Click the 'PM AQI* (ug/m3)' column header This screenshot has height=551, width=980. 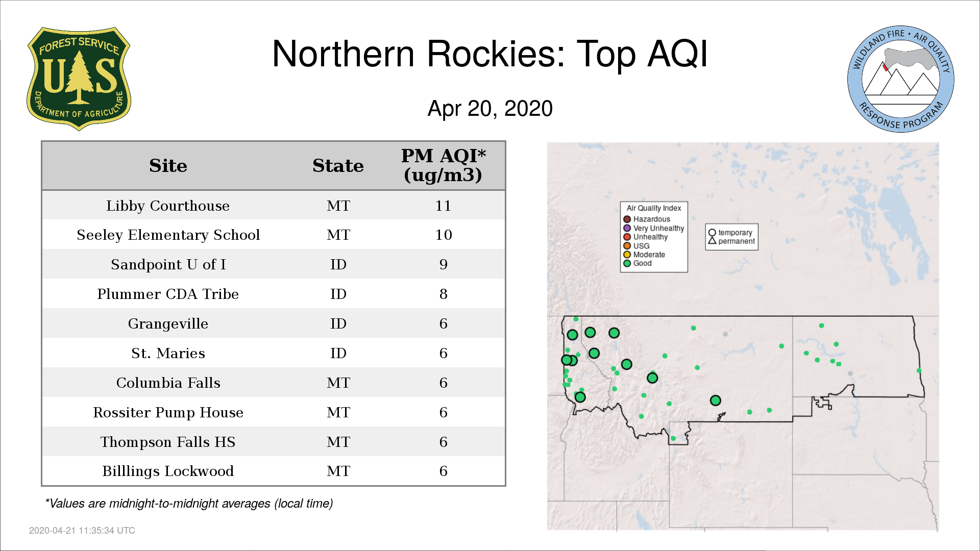[x=443, y=165]
